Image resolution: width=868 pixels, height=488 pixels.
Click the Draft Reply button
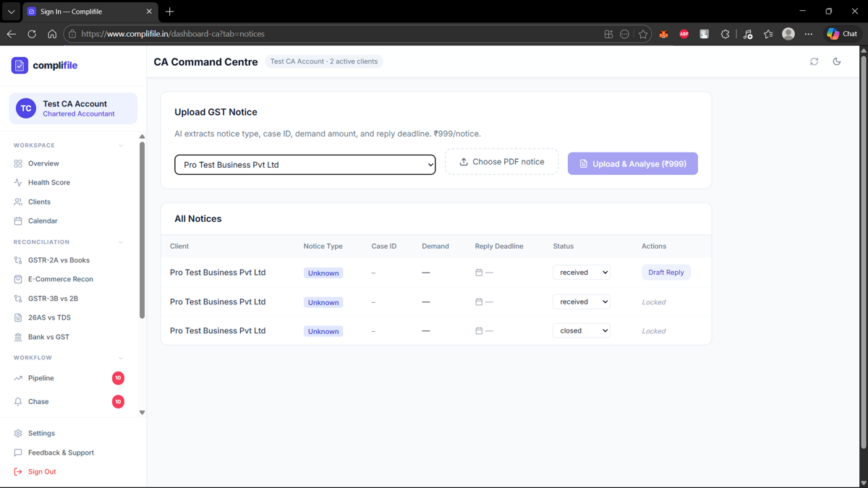666,273
